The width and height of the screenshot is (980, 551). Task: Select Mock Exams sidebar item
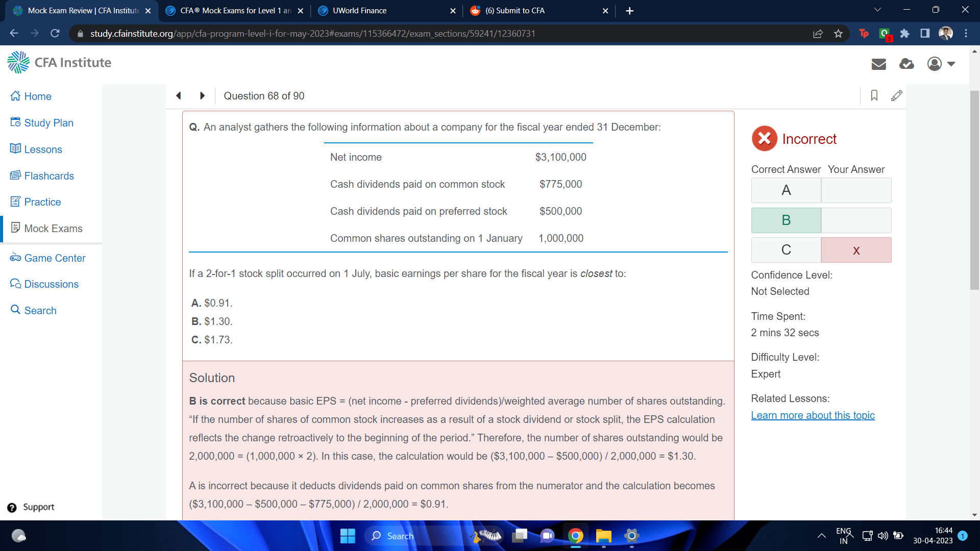pos(53,229)
